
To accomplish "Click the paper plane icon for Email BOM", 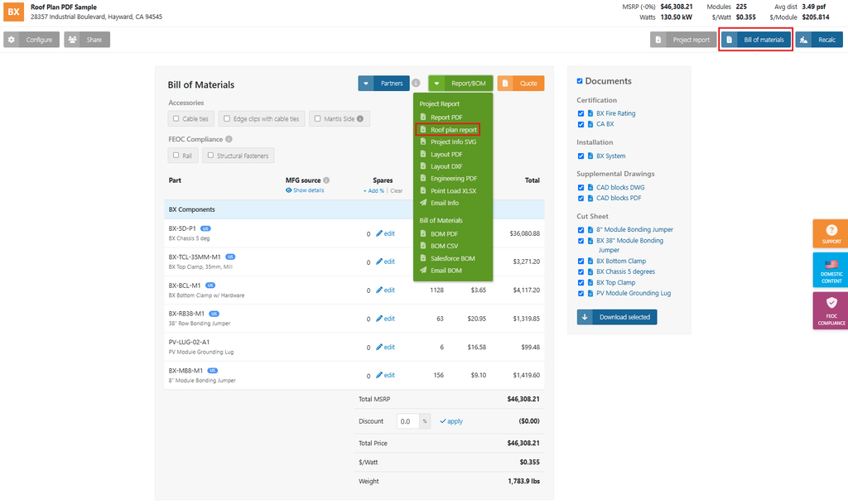I will (x=423, y=270).
